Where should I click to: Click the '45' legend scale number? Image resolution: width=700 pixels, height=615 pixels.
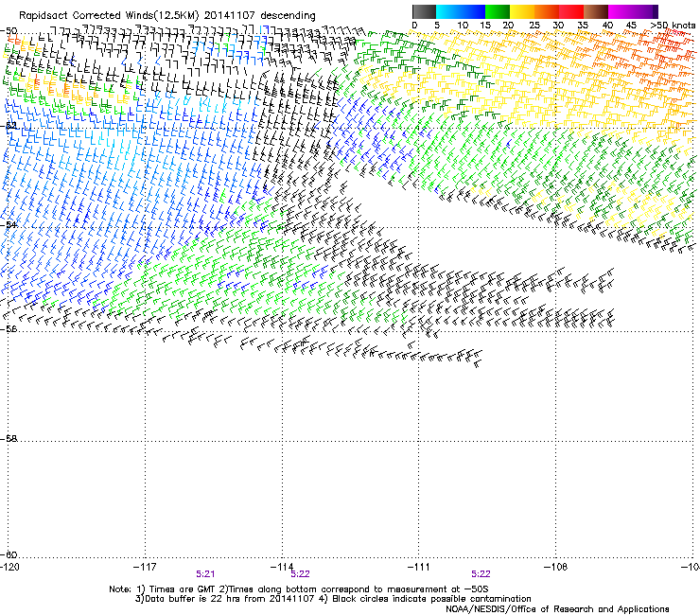pos(631,26)
